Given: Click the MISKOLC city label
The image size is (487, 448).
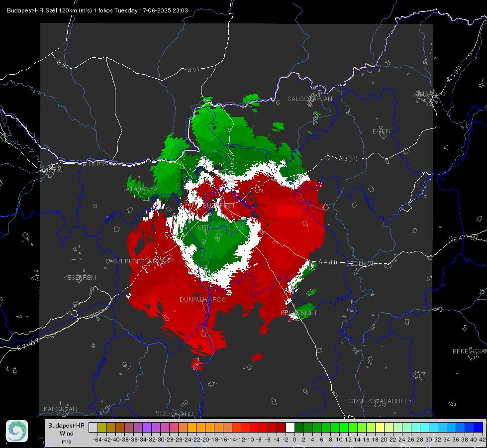Looking at the screenshot, I should (x=431, y=94).
